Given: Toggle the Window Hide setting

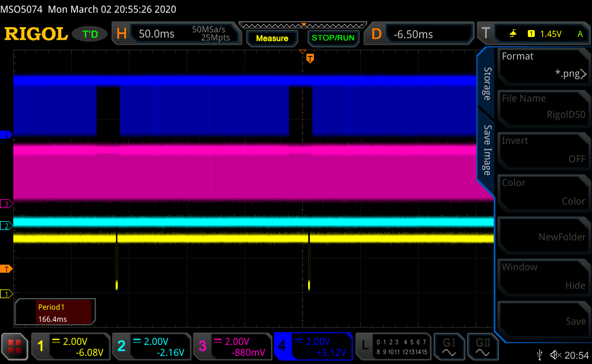Looking at the screenshot, I should tap(543, 277).
